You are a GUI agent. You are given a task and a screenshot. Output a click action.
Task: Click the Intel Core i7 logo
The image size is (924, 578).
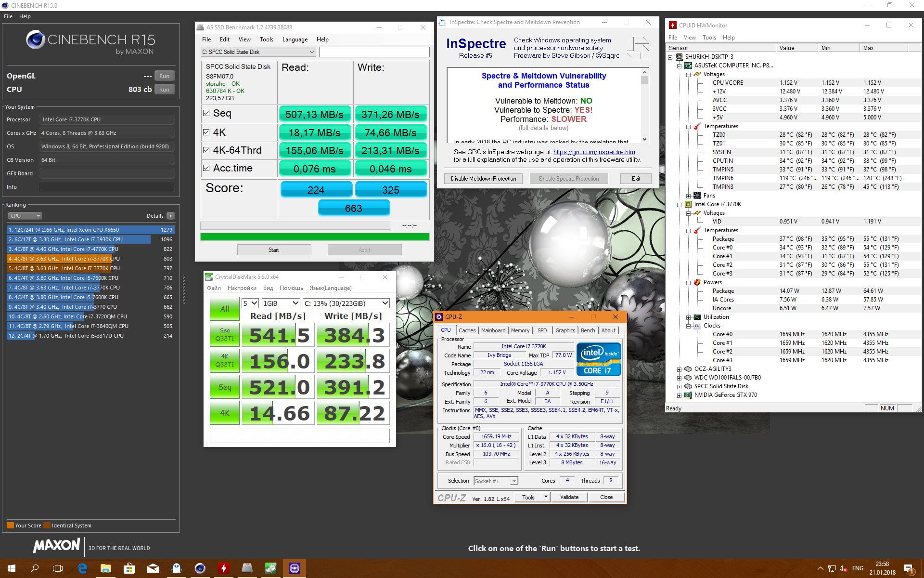599,359
